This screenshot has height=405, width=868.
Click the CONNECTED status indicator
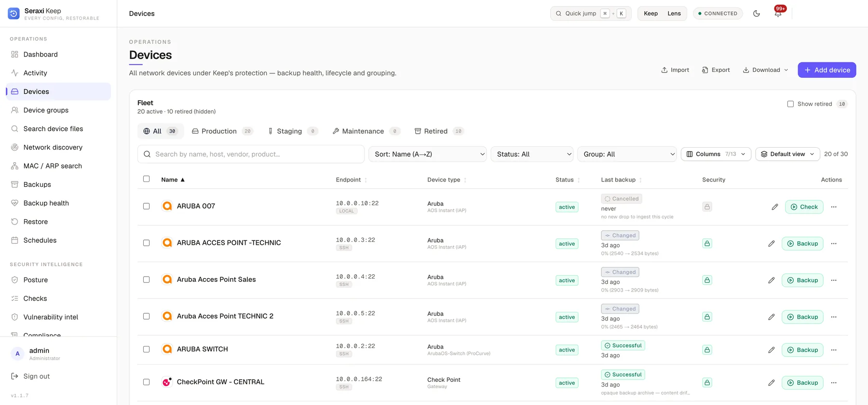pos(718,14)
